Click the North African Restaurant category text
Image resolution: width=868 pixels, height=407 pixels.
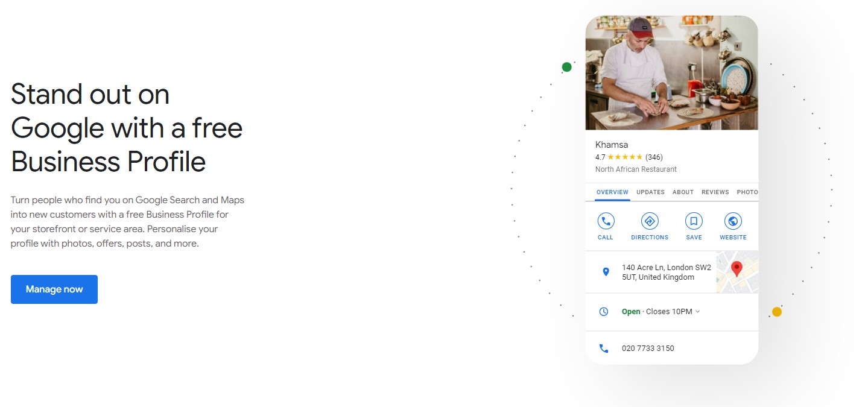[x=636, y=169]
